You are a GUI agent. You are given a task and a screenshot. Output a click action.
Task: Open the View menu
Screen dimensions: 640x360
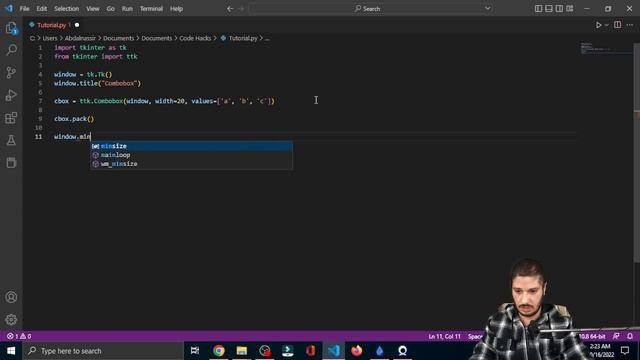[x=93, y=9]
